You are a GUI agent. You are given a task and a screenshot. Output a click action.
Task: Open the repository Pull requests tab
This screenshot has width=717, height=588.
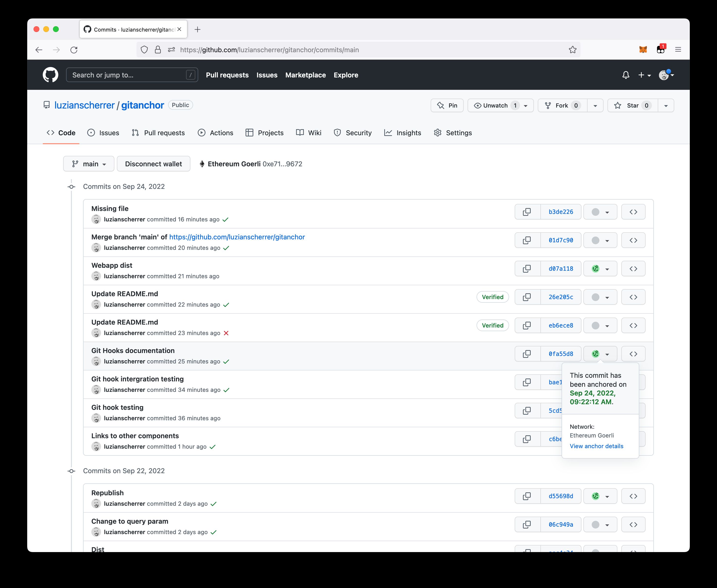[x=158, y=133]
